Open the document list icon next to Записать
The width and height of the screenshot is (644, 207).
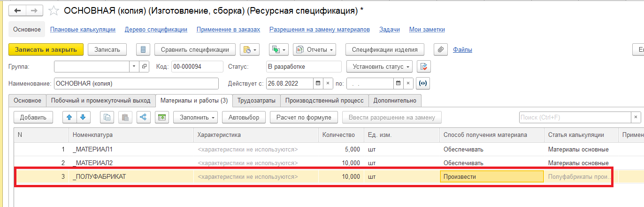point(143,49)
